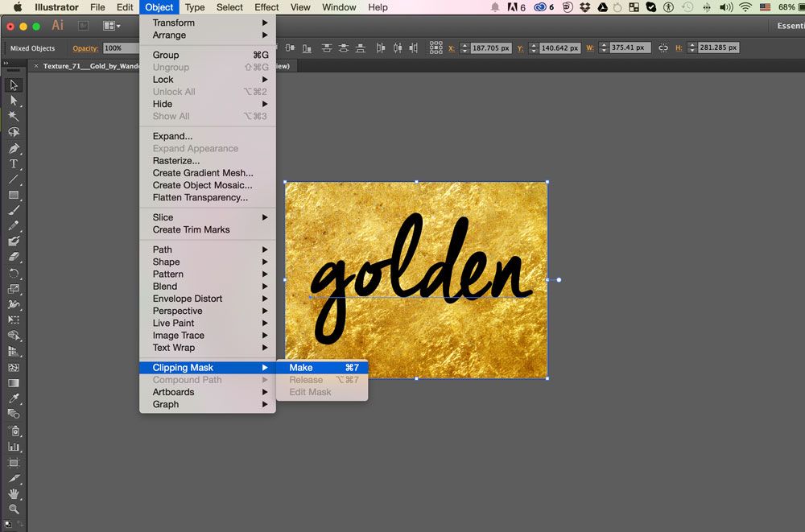This screenshot has height=532, width=805.
Task: Select the Direct Selection tool
Action: (14, 101)
